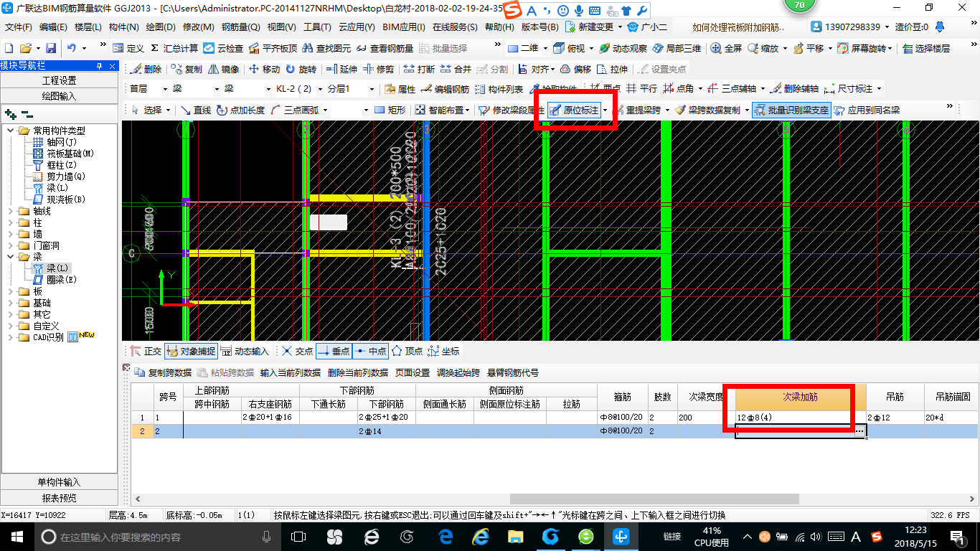Save the project with the disk icon
This screenshot has height=551, width=980.
click(51, 48)
